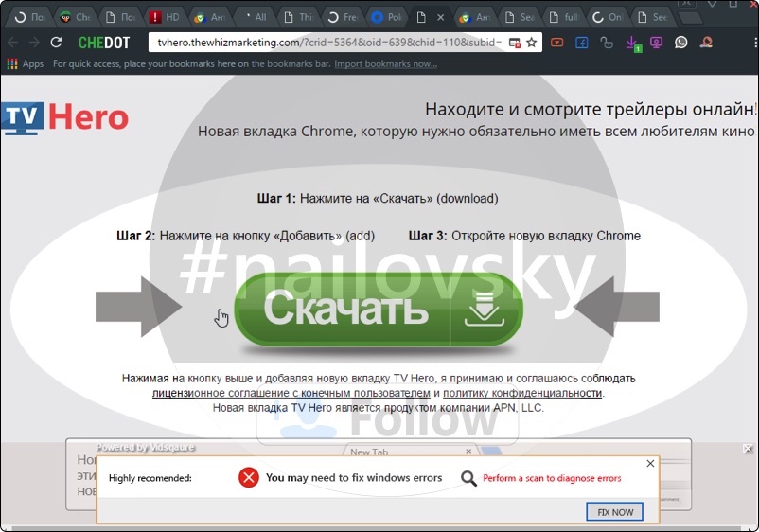The image size is (759, 532).
Task: Click the Шаг 1 instruction text
Action: [378, 199]
